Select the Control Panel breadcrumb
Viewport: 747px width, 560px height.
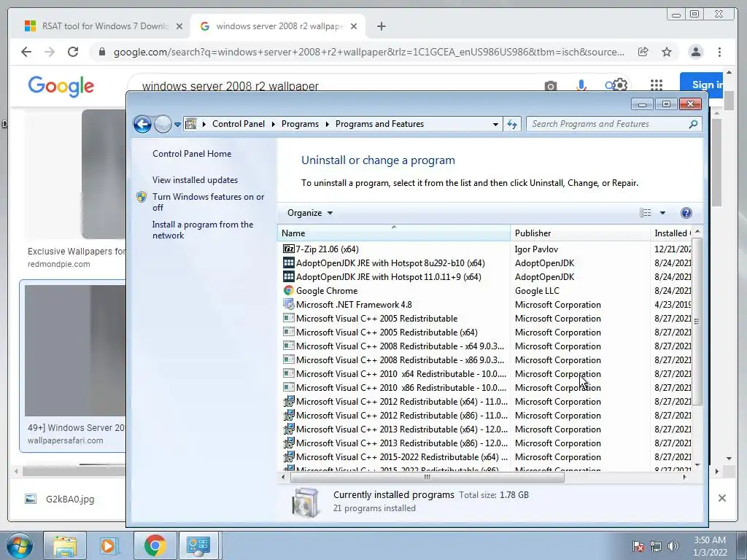[239, 124]
